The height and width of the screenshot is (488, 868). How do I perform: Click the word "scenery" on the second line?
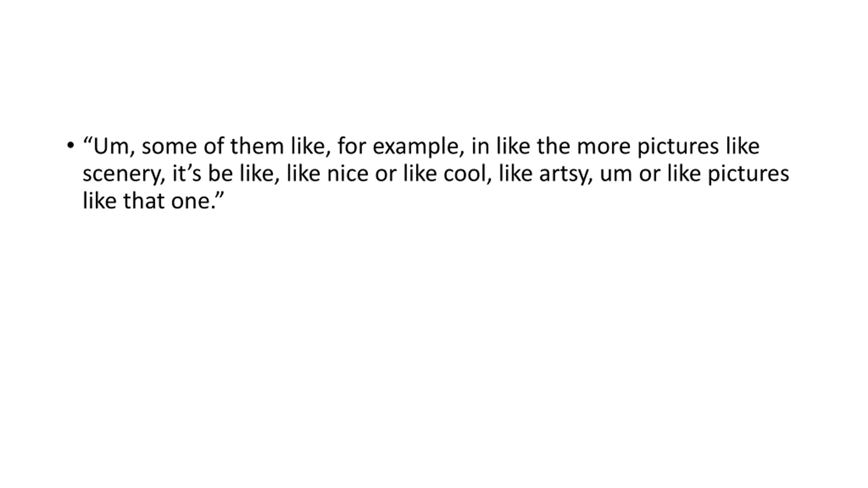pos(123,174)
